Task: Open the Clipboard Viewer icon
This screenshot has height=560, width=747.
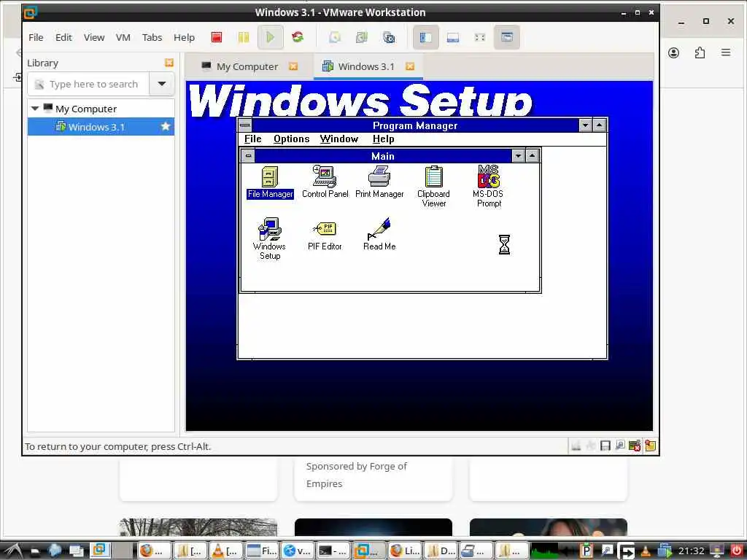Action: [x=433, y=187]
